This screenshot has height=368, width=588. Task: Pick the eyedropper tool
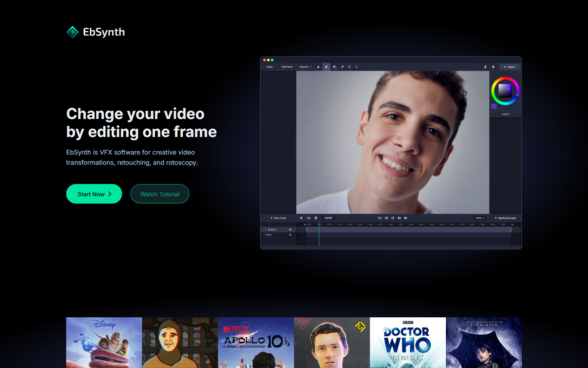coord(342,67)
